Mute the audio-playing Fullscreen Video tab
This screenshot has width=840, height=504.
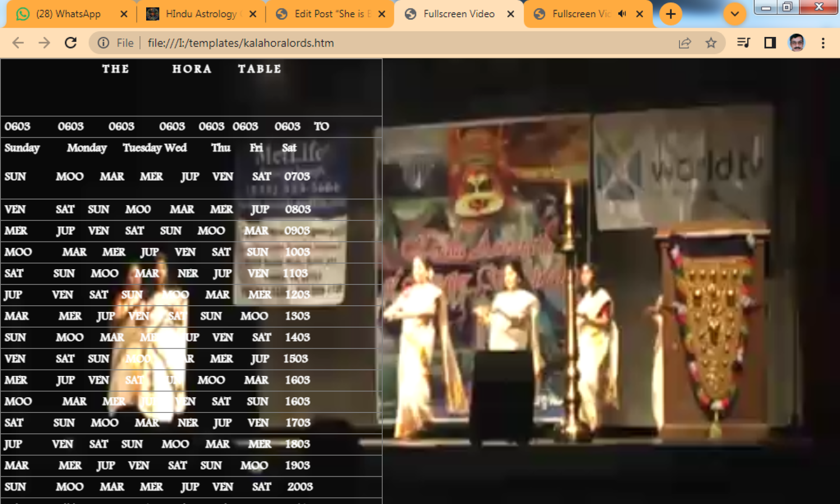[x=622, y=14]
